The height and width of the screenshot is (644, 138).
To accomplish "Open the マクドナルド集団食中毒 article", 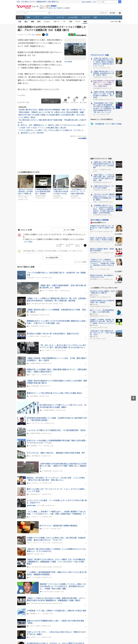I will (x=58, y=526).
